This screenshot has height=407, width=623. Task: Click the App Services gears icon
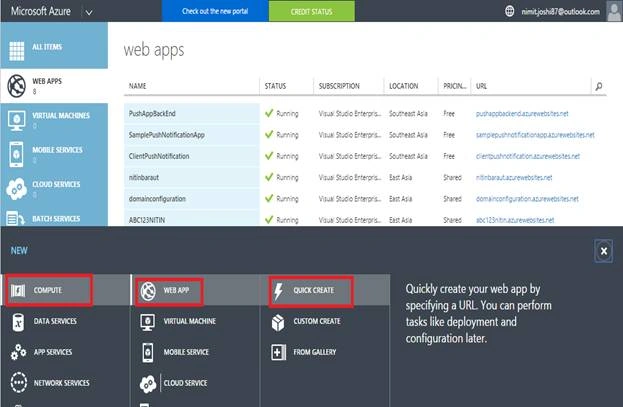click(18, 352)
